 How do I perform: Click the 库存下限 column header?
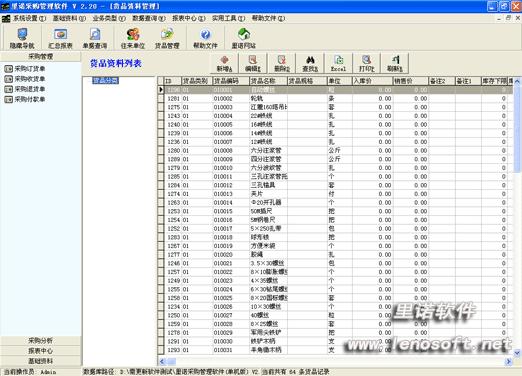pyautogui.click(x=494, y=81)
